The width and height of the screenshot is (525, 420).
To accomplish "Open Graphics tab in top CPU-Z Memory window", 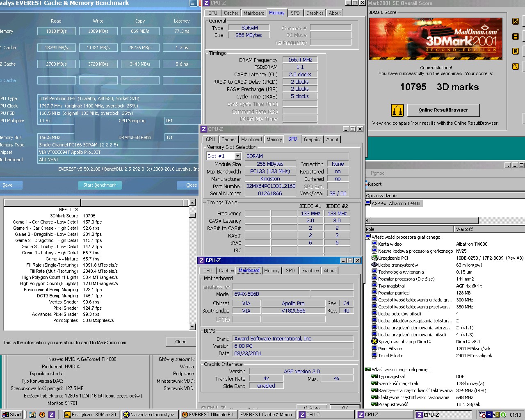I will [x=315, y=13].
